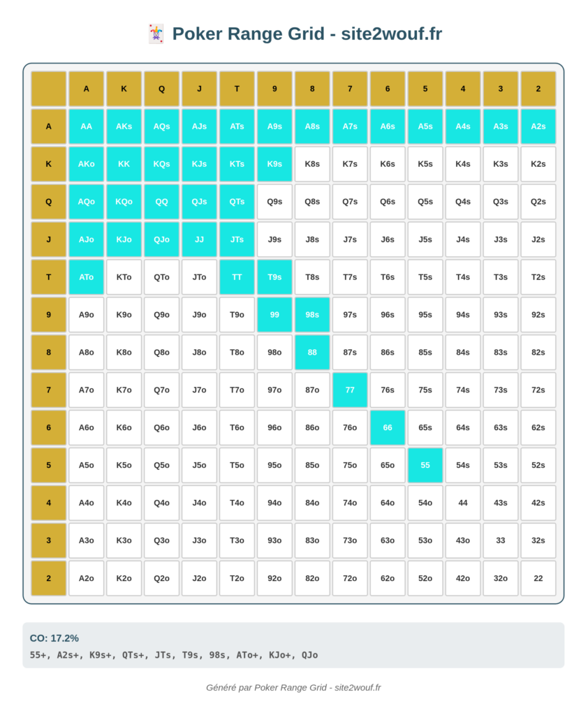Click the CO: 17.2% range label
The height and width of the screenshot is (715, 588).
tap(54, 638)
